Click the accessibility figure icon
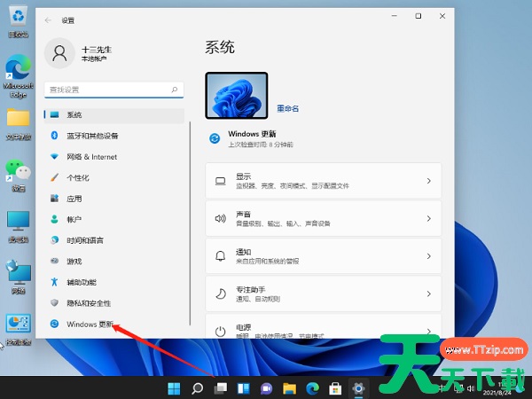This screenshot has width=532, height=399. [x=54, y=282]
